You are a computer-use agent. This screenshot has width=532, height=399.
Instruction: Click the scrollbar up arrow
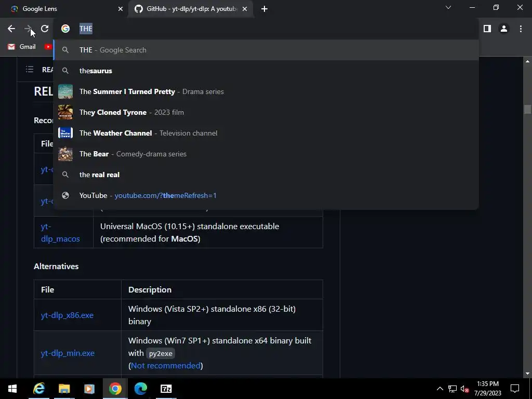[527, 61]
